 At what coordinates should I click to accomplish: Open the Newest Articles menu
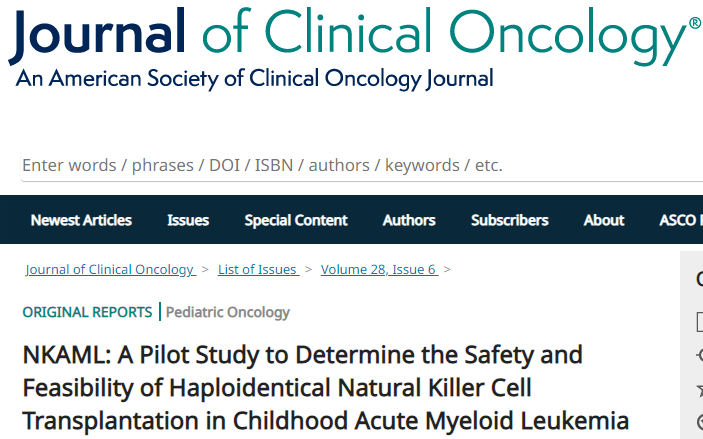81,220
